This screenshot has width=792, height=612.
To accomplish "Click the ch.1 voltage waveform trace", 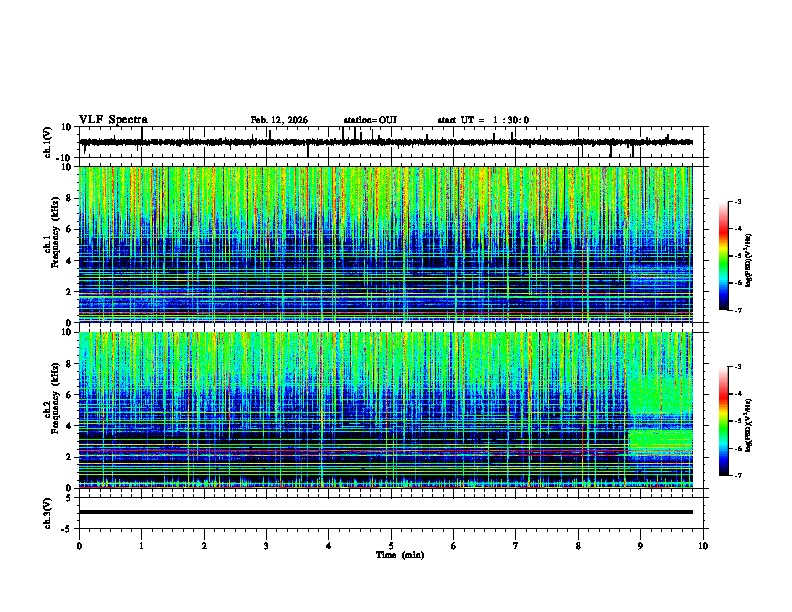I will 386,142.
